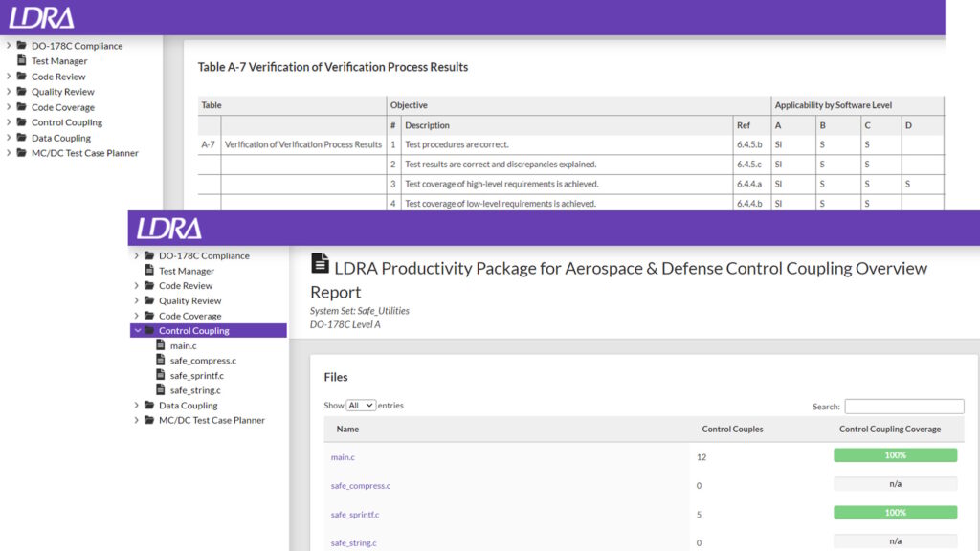Screen dimensions: 980x551
Task: Click Data Coupling folder icon in back window
Action: 22,138
